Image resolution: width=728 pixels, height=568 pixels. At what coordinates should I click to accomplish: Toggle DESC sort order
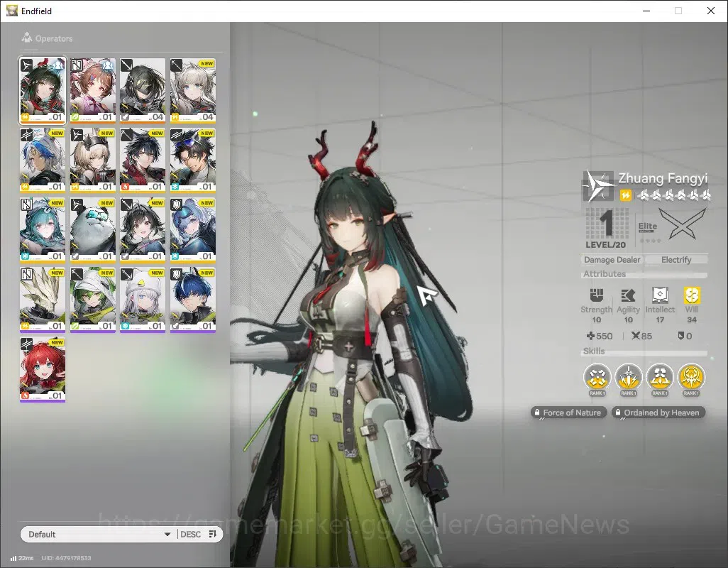[190, 534]
